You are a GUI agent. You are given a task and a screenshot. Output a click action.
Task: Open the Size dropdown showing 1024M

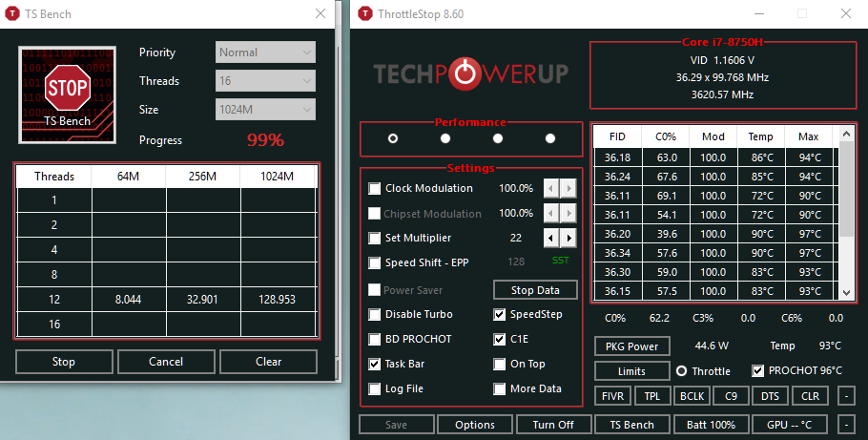point(266,110)
